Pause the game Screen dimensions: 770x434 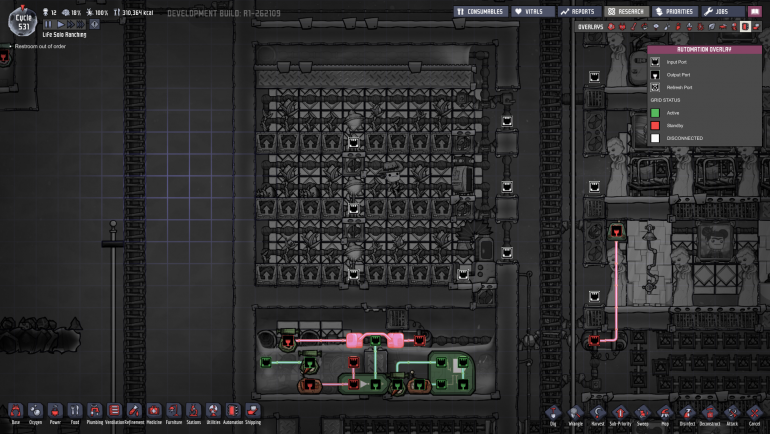pyautogui.click(x=48, y=24)
